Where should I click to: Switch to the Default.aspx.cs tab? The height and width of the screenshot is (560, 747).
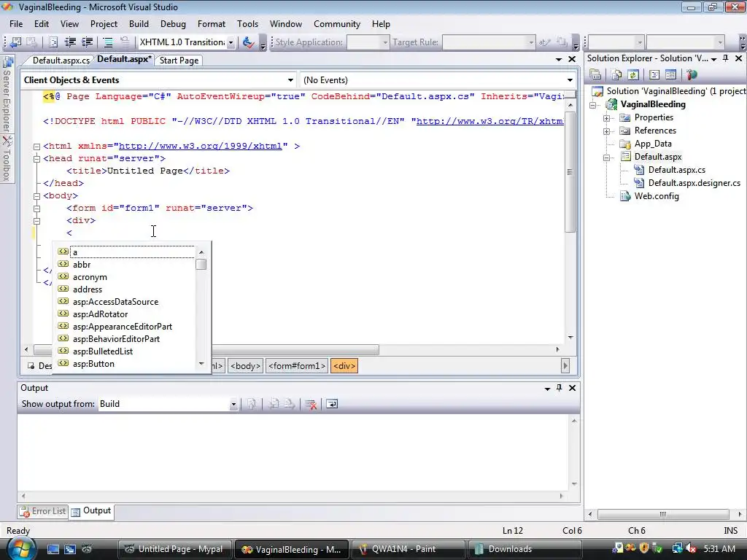(x=61, y=61)
